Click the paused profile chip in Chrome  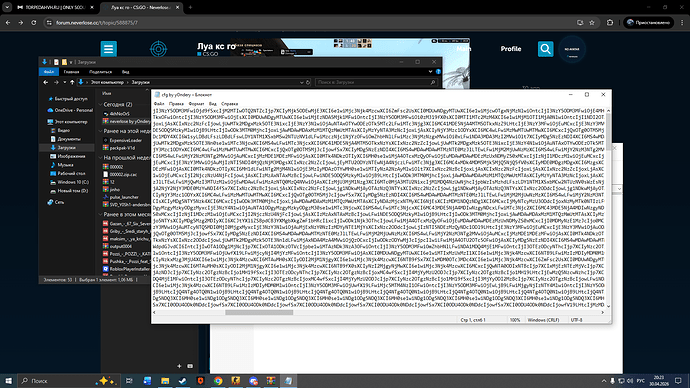(x=648, y=22)
